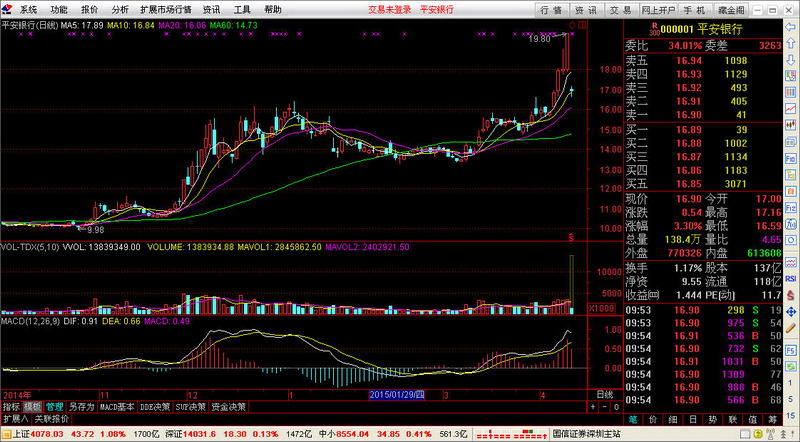The image size is (800, 442).
Task: Click the 交易未登录 link
Action: [389, 9]
